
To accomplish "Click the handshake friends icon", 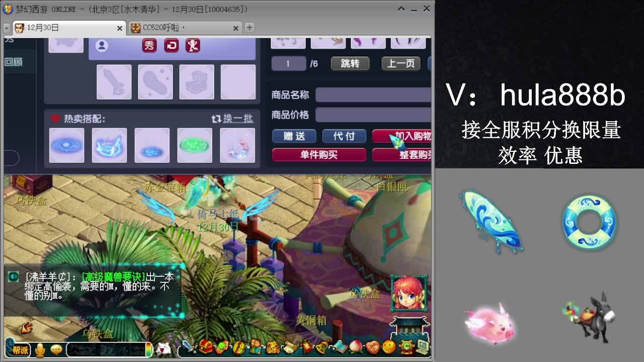I will point(372,347).
